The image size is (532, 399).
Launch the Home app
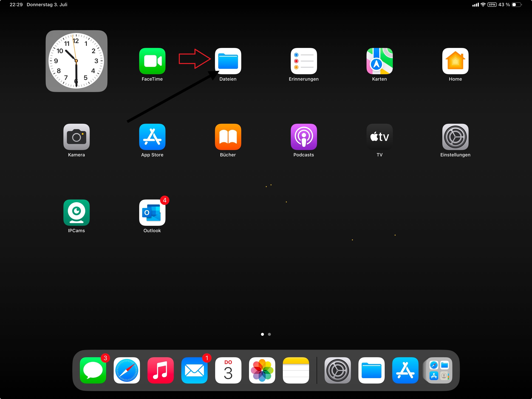455,61
